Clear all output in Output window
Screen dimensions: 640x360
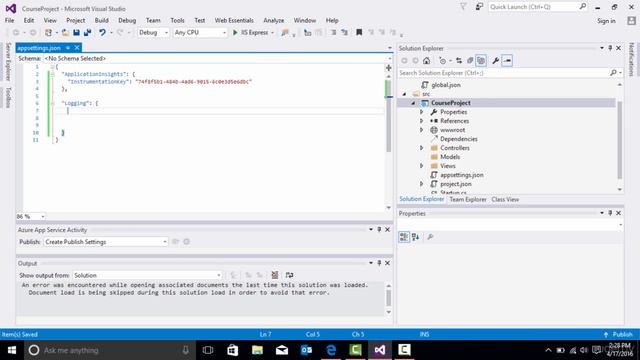click(x=275, y=275)
